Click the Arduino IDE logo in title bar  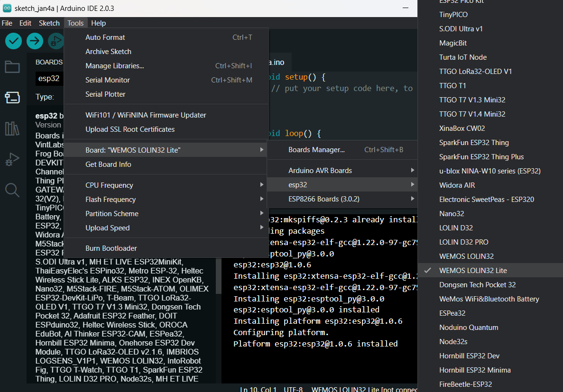[7, 8]
